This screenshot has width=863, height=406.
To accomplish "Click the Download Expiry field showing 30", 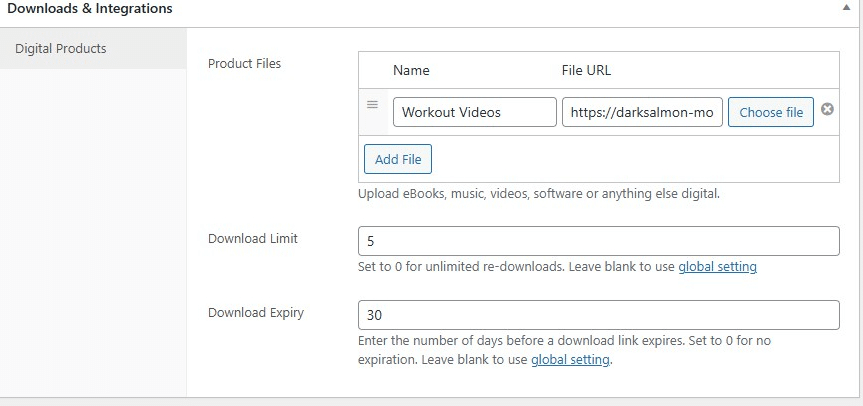I will point(597,315).
